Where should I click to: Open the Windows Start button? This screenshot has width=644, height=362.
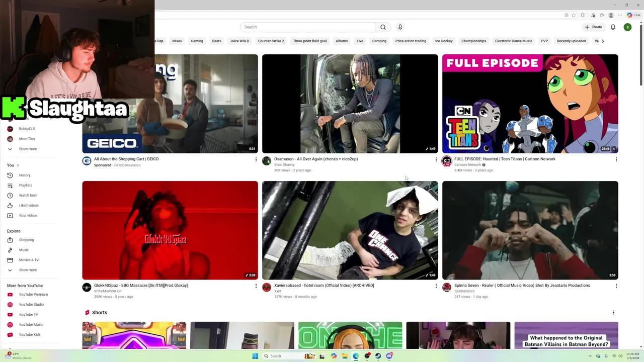point(255,356)
